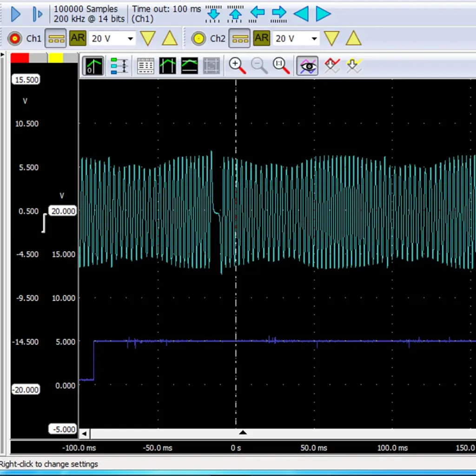Click the red Ch1 color swatch
Screen dimensions: 476x476
coord(20,58)
